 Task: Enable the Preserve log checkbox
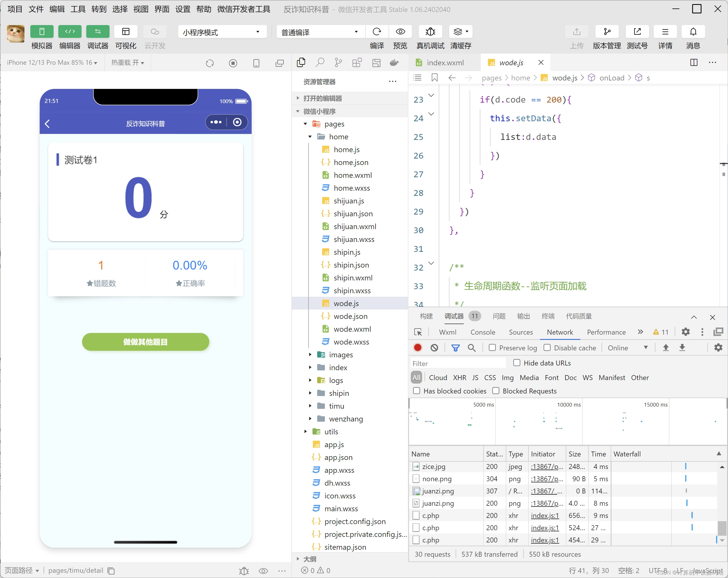pyautogui.click(x=492, y=348)
